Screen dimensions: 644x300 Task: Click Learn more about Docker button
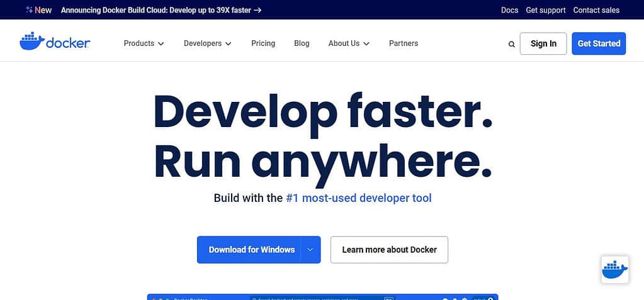coord(389,250)
